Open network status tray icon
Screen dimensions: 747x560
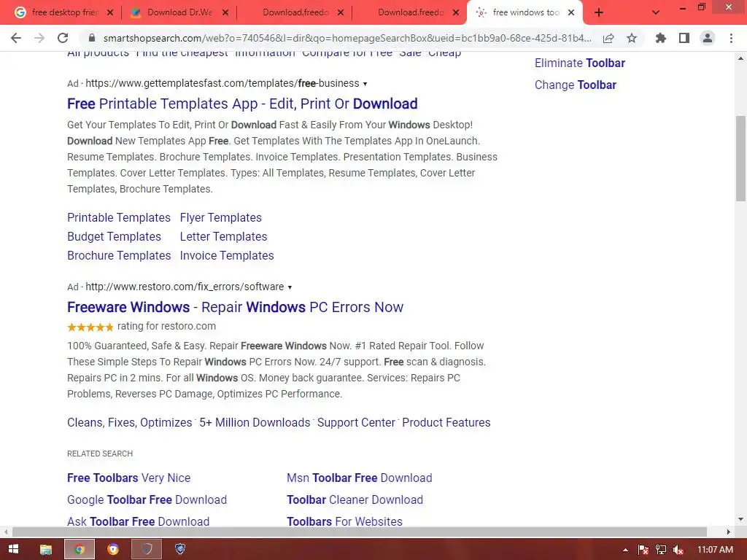[x=661, y=550]
